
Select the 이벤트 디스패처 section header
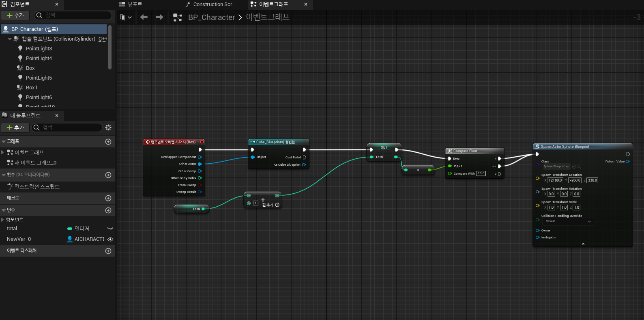tap(57, 251)
